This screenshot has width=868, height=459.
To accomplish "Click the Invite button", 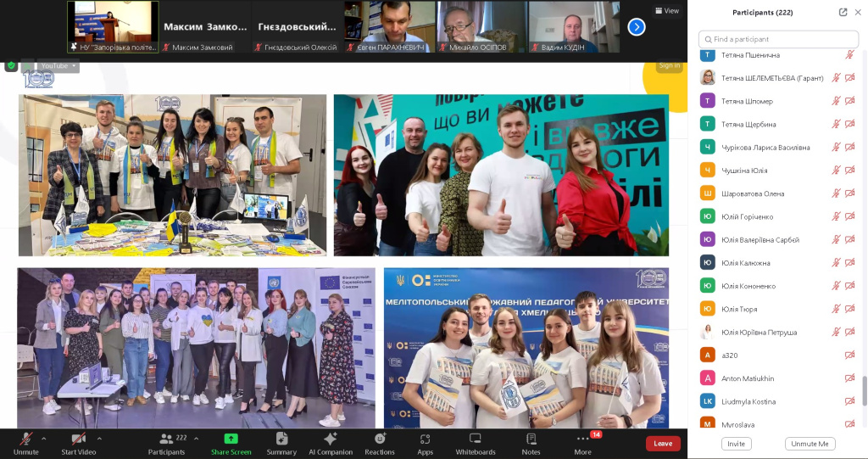I will coord(737,444).
